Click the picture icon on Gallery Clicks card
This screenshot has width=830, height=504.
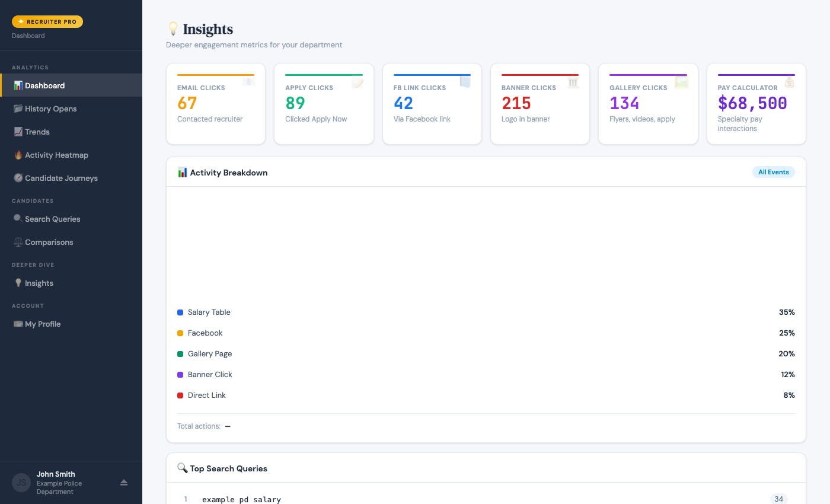pyautogui.click(x=681, y=83)
